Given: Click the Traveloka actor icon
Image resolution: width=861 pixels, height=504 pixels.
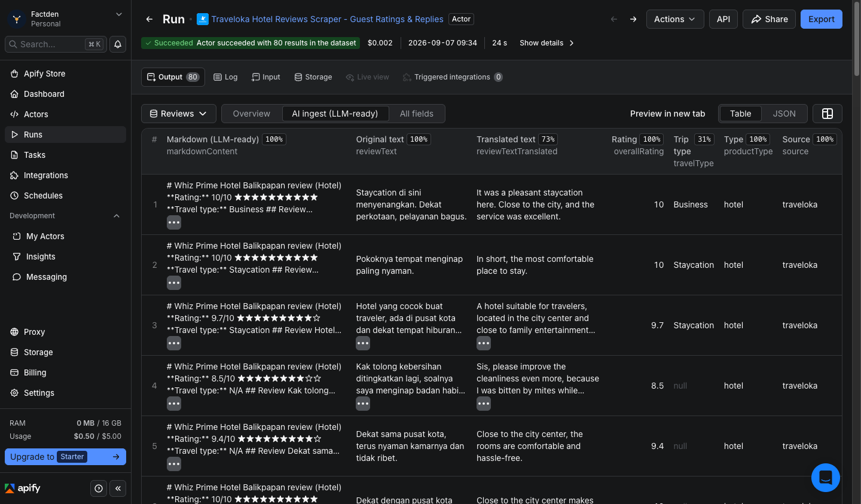Looking at the screenshot, I should pos(203,19).
